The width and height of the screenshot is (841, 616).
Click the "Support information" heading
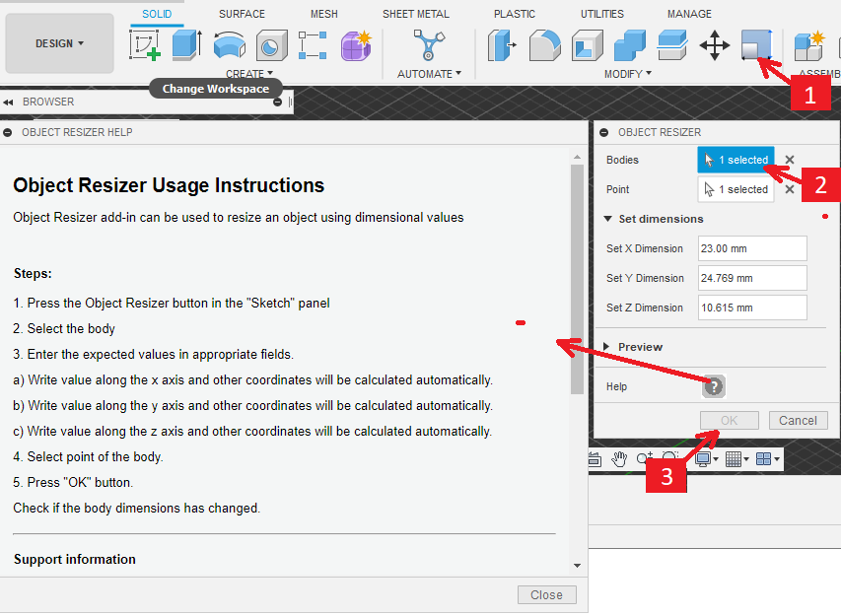click(x=75, y=559)
